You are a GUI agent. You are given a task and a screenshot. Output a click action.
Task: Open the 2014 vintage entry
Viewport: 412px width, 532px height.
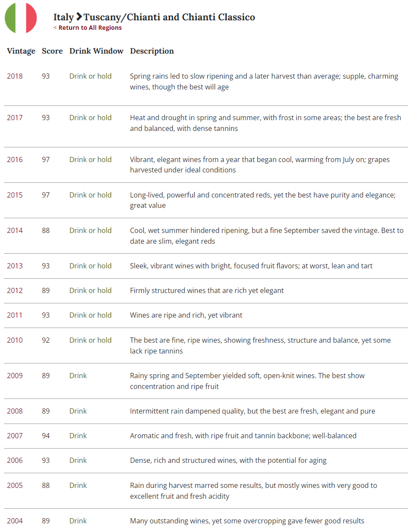(x=15, y=230)
